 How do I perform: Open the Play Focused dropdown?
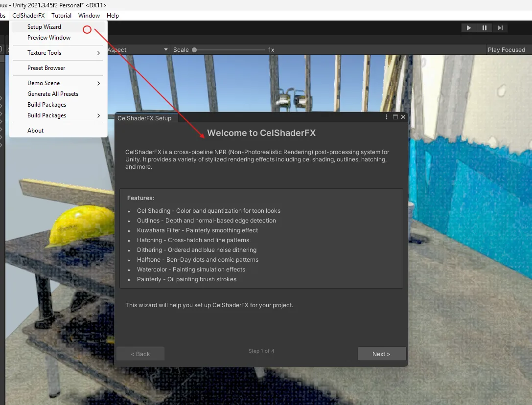(x=507, y=49)
